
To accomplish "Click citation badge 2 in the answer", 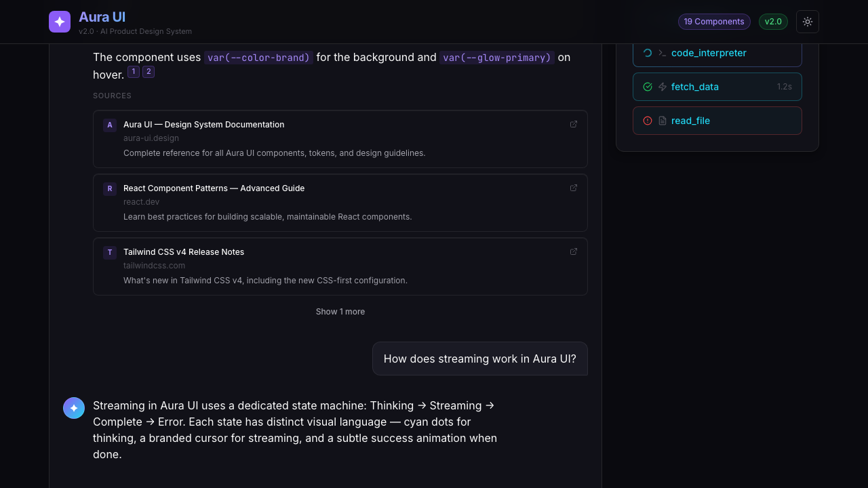I will point(149,71).
